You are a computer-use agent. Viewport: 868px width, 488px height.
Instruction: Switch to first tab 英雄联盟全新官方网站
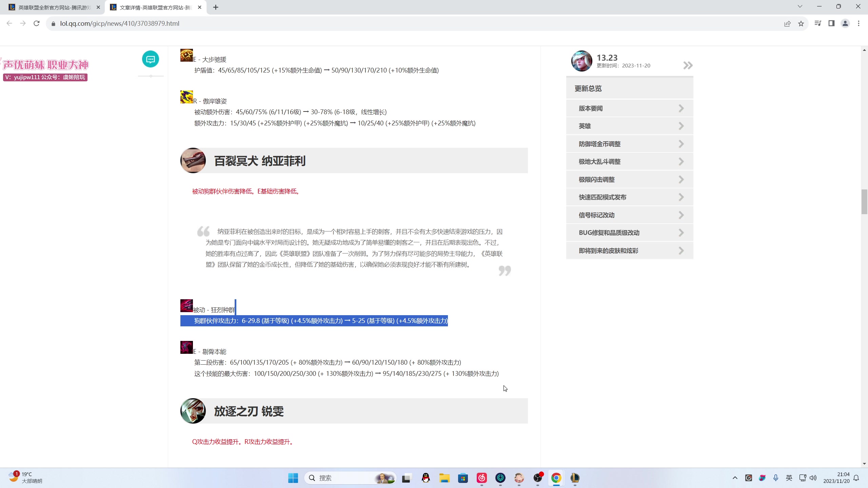(54, 7)
